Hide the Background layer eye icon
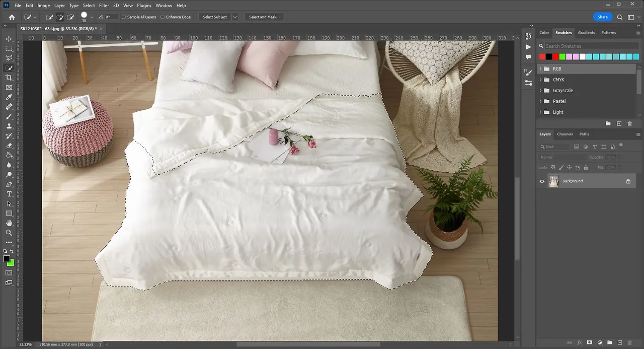 (x=542, y=181)
